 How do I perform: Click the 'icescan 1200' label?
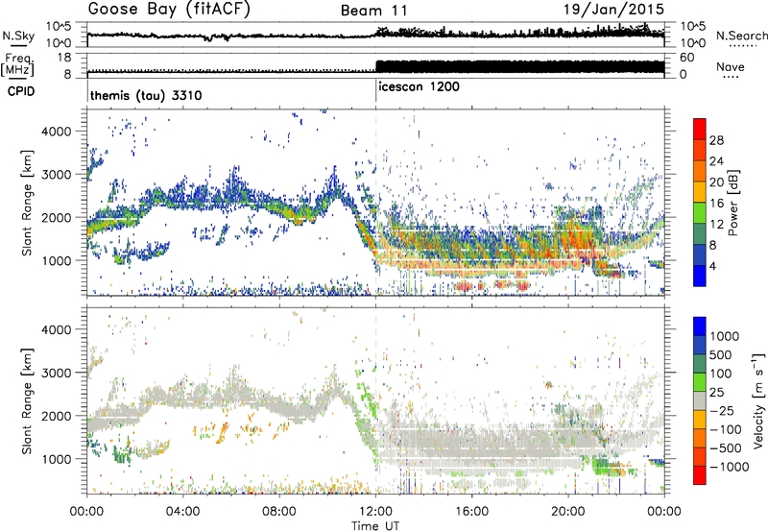419,86
